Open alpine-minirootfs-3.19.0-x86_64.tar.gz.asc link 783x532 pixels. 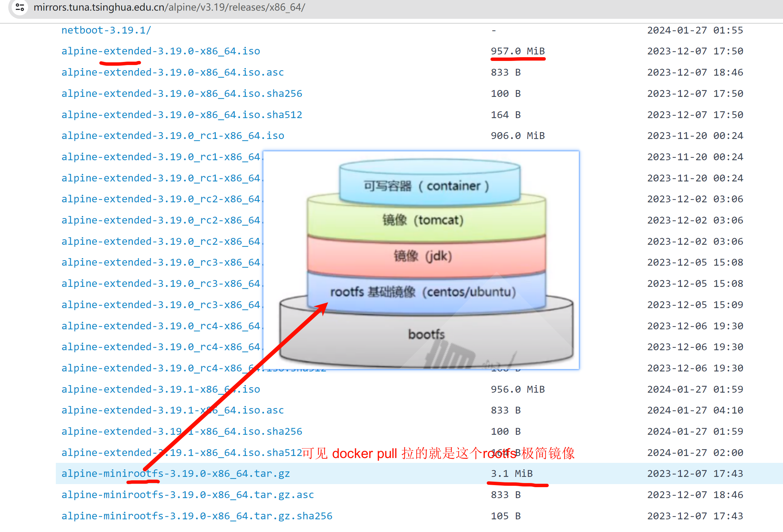click(x=187, y=495)
